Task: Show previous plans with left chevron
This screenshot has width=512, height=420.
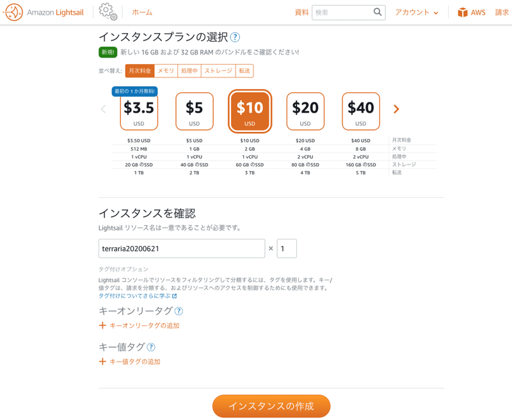Action: (103, 109)
